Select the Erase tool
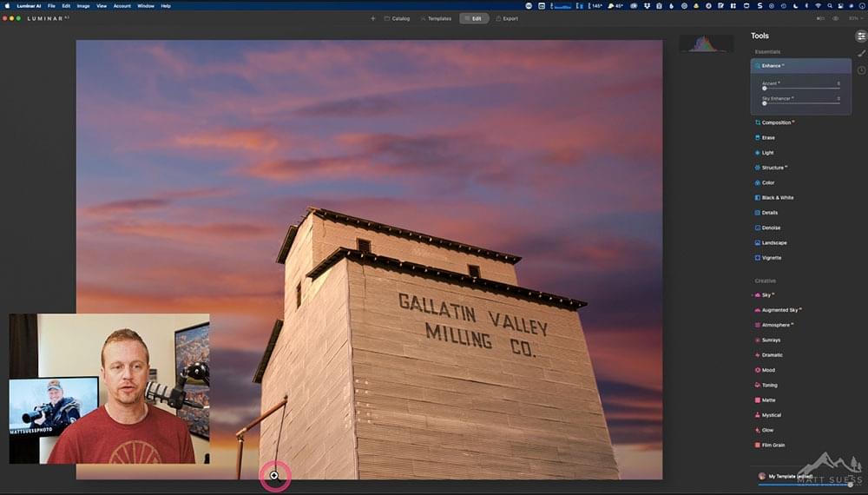This screenshot has height=495, width=868. pos(768,137)
